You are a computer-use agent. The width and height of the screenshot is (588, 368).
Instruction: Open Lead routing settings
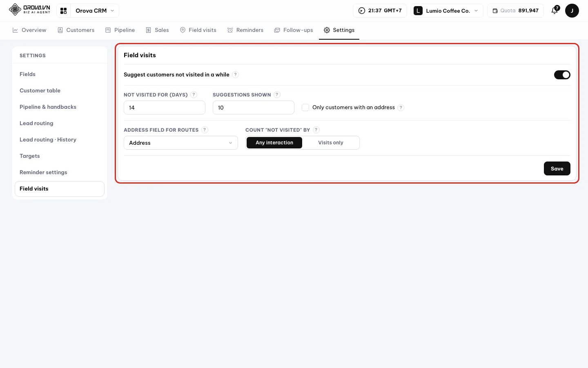point(60,123)
